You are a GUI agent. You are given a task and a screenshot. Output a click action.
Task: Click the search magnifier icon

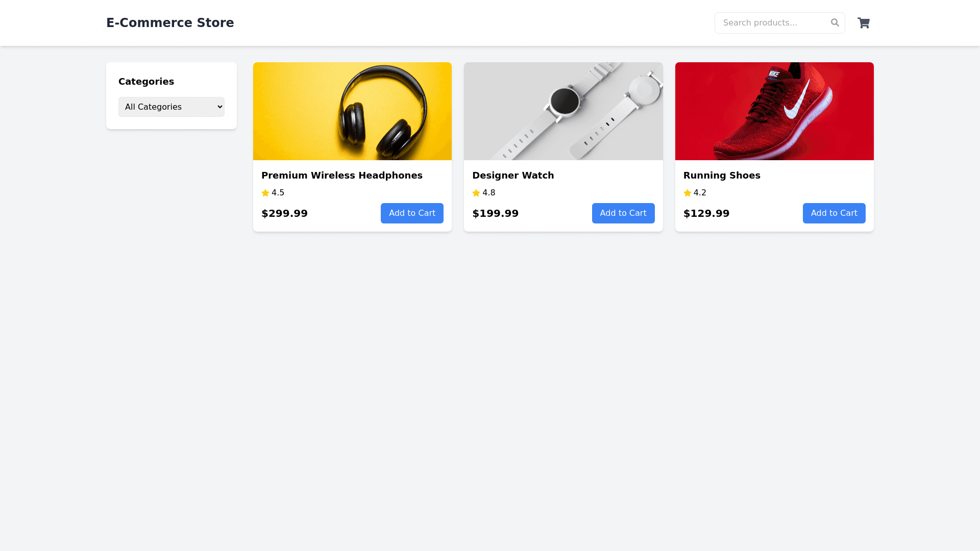point(835,22)
